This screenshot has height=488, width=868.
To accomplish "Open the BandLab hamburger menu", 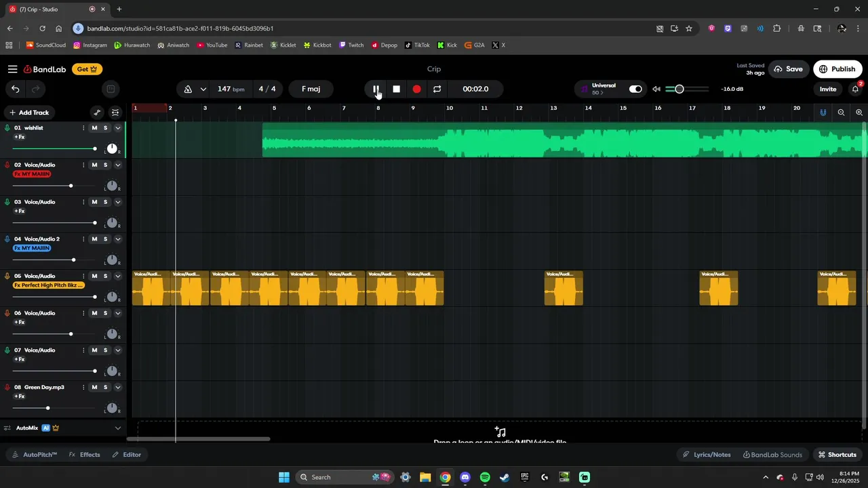I will [x=13, y=69].
